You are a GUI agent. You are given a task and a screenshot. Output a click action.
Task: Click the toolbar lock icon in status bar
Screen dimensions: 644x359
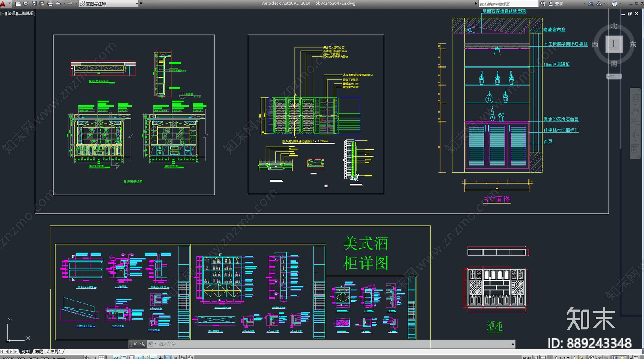(x=599, y=357)
